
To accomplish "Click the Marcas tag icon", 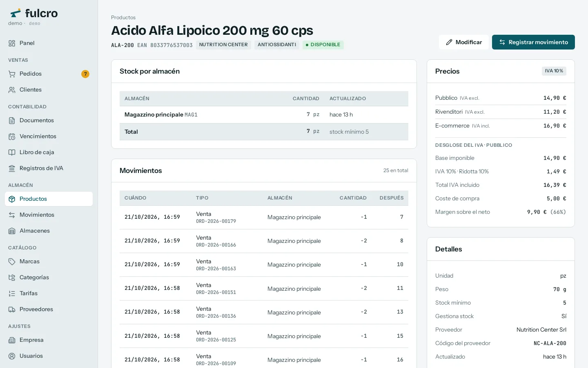I will (12, 262).
